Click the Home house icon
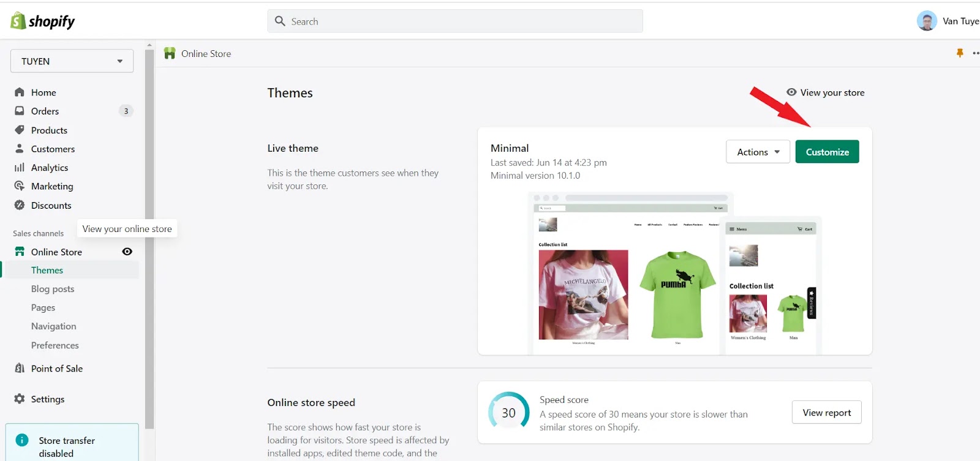The width and height of the screenshot is (980, 461). [20, 92]
